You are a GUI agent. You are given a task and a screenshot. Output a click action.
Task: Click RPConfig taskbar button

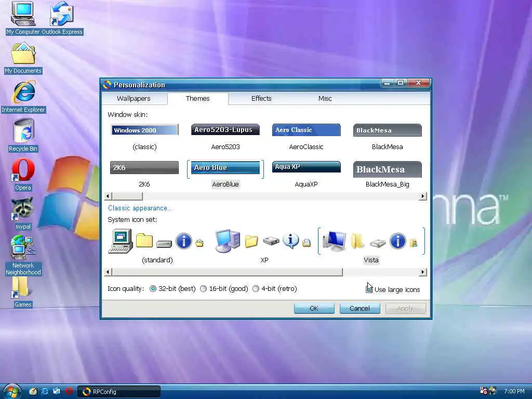pyautogui.click(x=119, y=392)
